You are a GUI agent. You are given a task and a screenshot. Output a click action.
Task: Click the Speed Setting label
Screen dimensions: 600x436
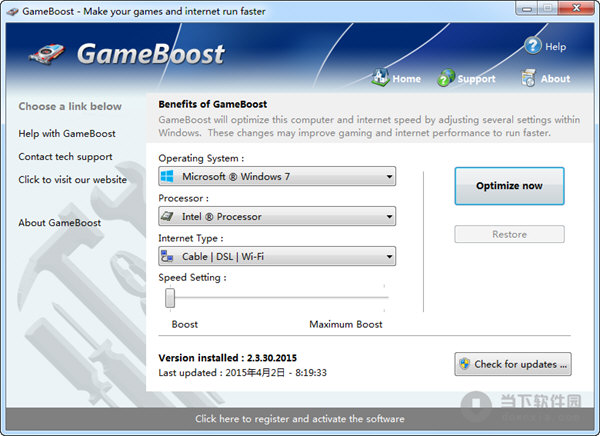coord(192,278)
